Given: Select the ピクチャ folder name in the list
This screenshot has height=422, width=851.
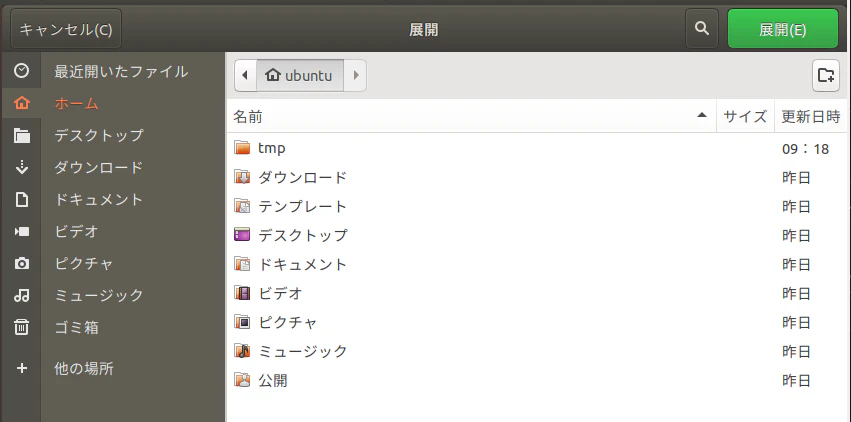Looking at the screenshot, I should coord(288,322).
